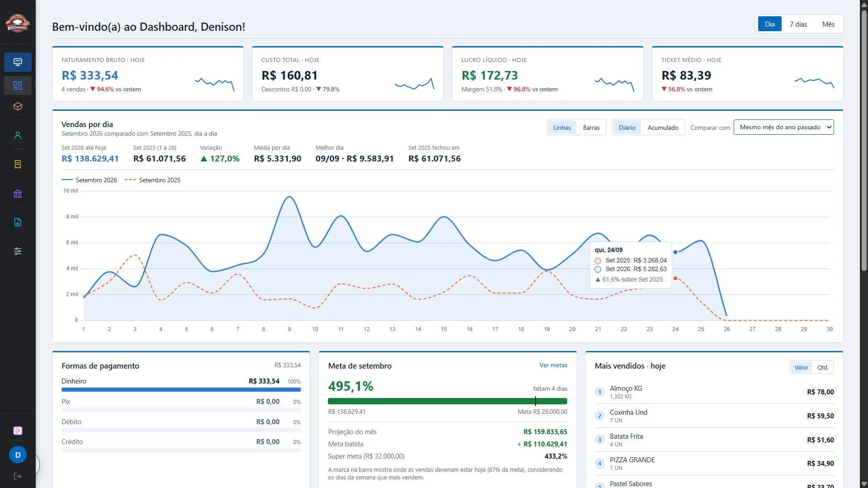868x488 pixels.
Task: Click the logout icon at the sidebar bottom
Action: pos(18,476)
